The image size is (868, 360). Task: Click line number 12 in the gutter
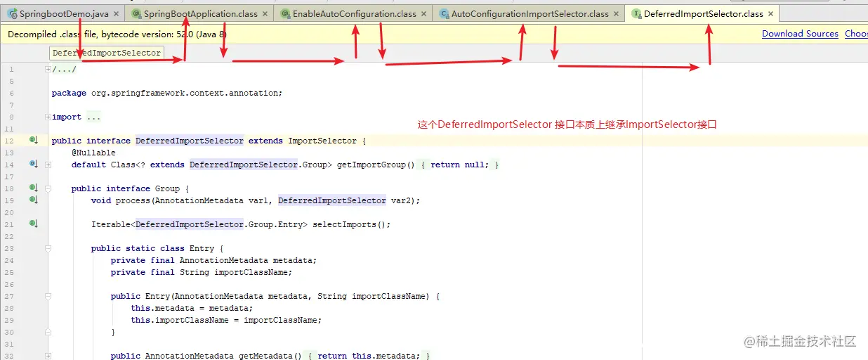[x=9, y=141]
